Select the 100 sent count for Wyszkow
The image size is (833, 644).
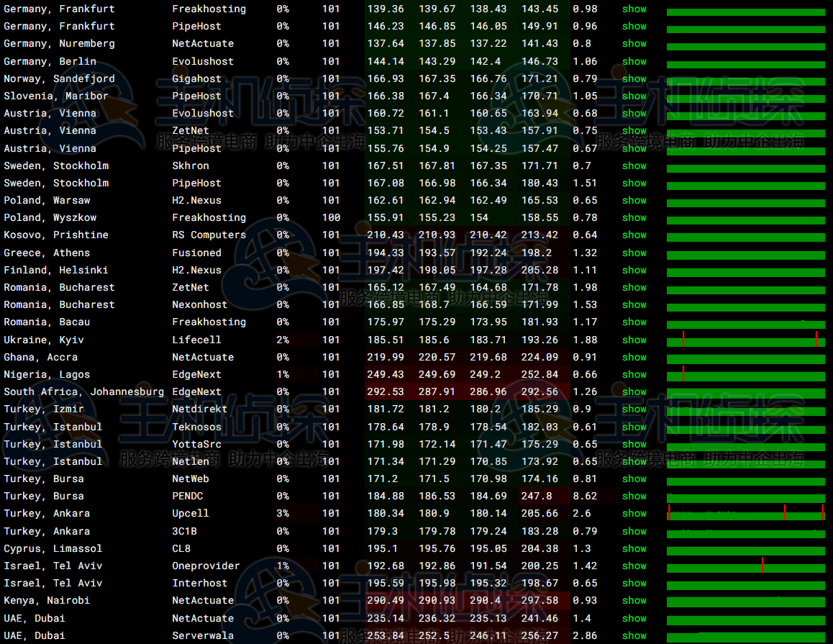(331, 218)
